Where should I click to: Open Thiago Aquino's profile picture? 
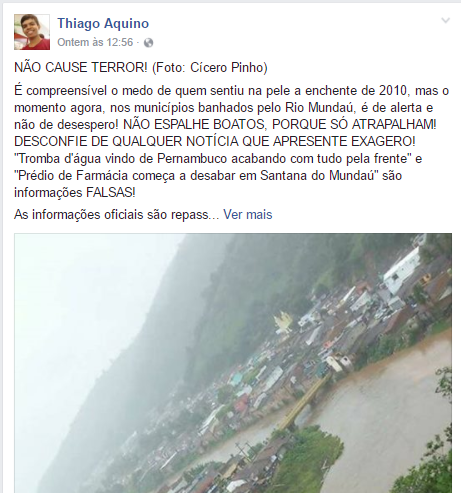[32, 32]
